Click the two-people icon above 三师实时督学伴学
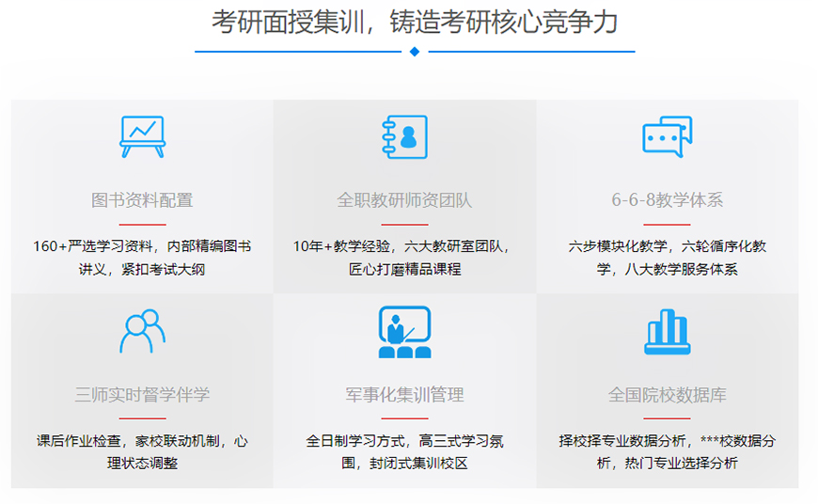 142,331
